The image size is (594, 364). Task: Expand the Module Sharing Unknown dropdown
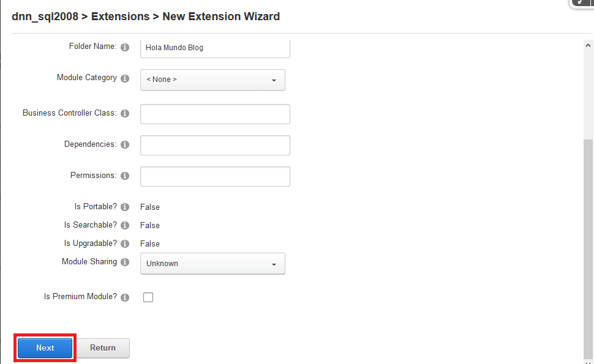pyautogui.click(x=212, y=264)
